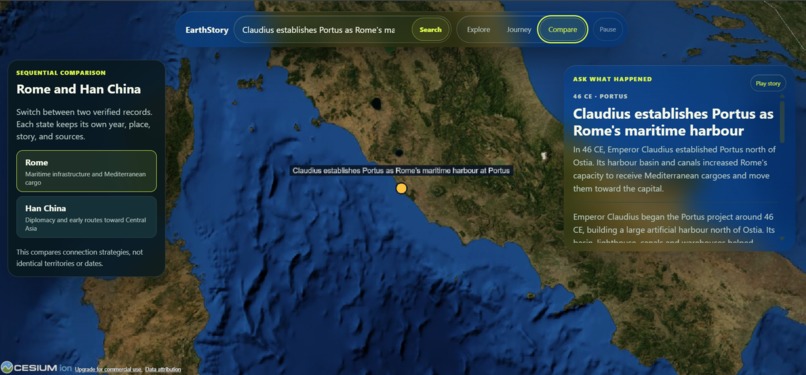Click the Cesium ion logo
The height and width of the screenshot is (375, 806).
pos(36,367)
